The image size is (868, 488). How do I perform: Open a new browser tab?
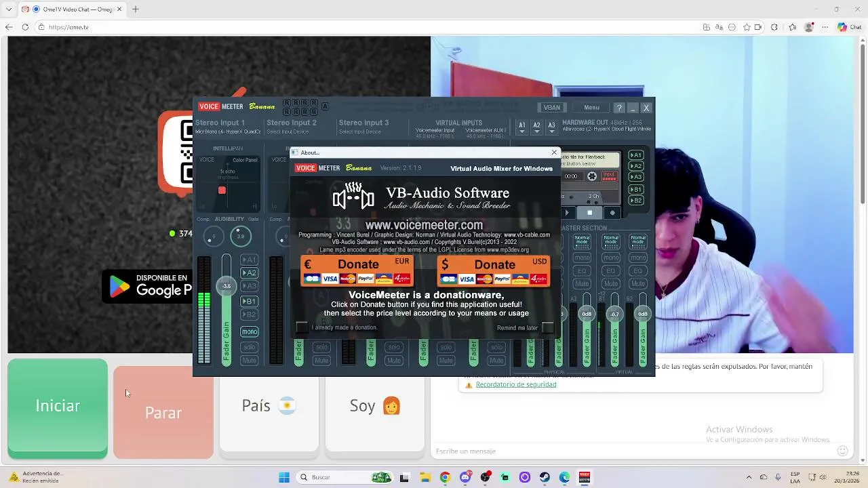136,9
